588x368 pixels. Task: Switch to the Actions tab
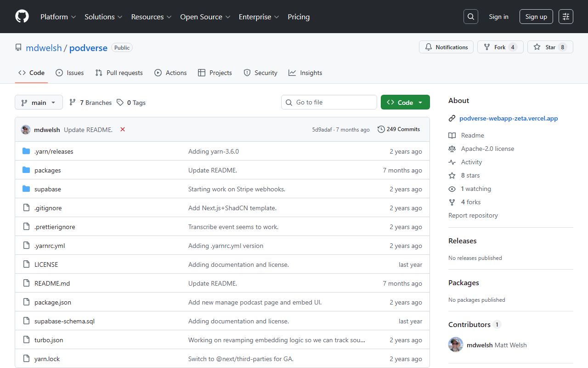(170, 73)
